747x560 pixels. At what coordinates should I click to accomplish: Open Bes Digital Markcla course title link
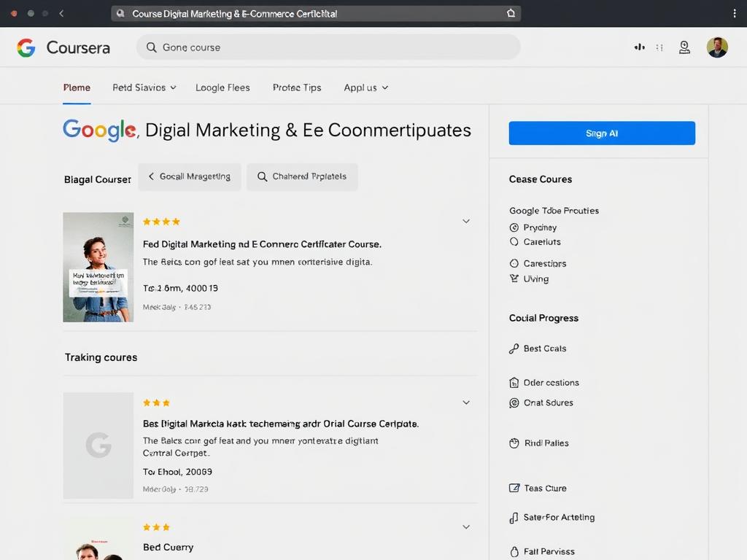click(281, 424)
